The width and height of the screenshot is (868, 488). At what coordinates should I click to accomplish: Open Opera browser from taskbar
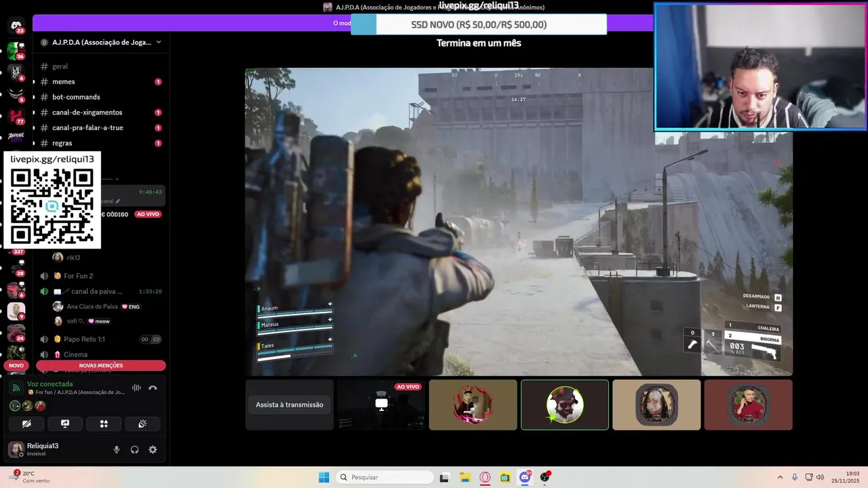pos(485,477)
